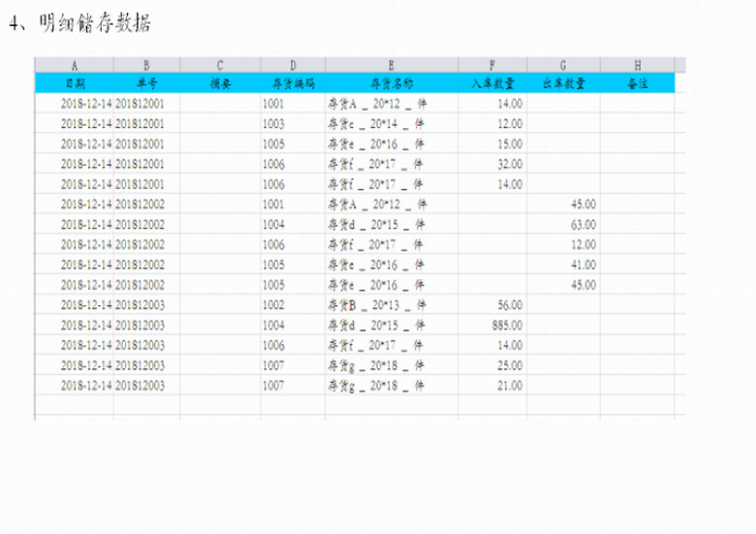The height and width of the screenshot is (534, 756).
Task: Select 单号 cell in the 56.00 row
Action: [146, 305]
